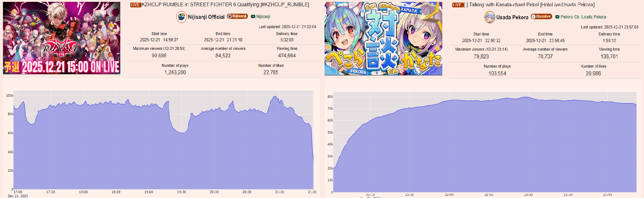Click the YouTube icon beside Pekora Ch. Usada Pekora

tap(557, 17)
